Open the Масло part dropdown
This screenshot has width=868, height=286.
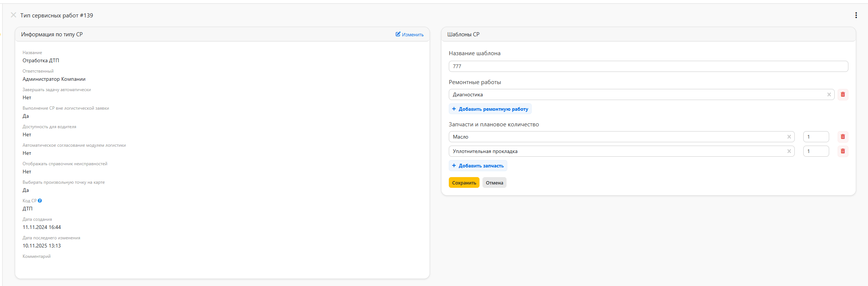(622, 137)
